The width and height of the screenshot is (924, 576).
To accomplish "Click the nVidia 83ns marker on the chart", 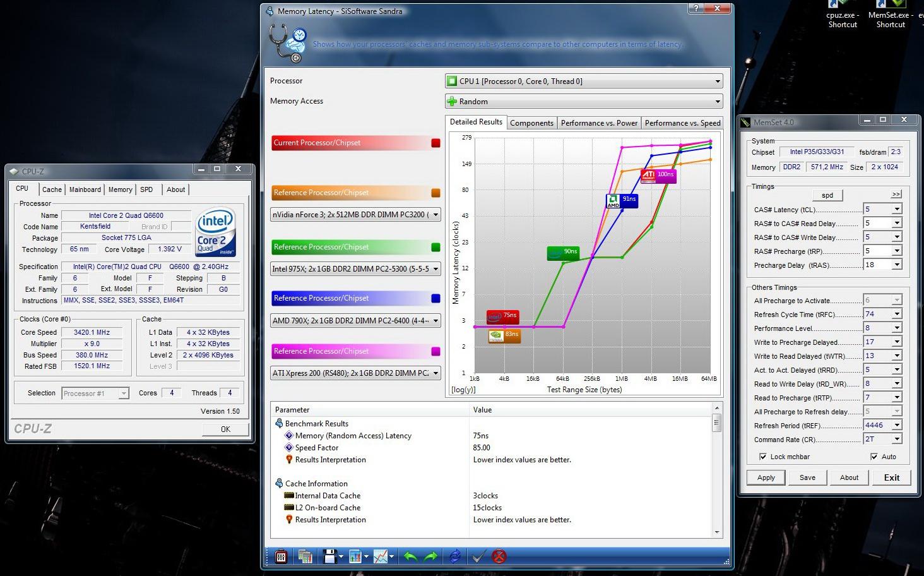I will point(505,335).
